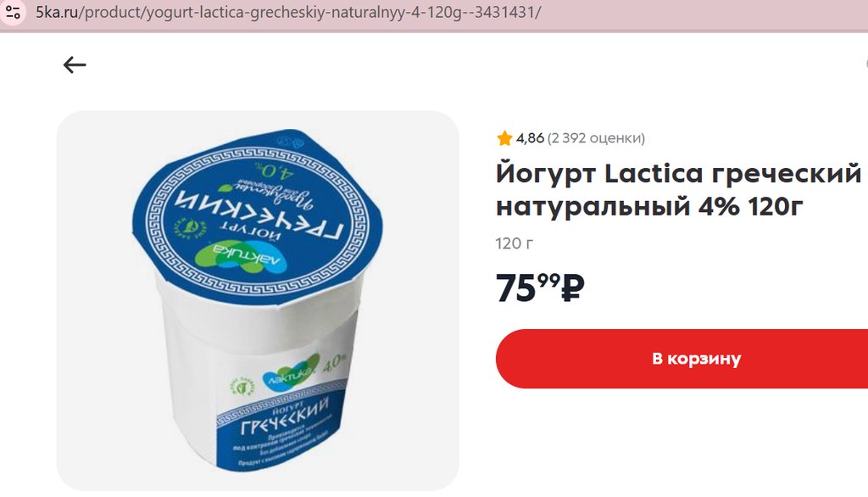Add yogurt to cart with В корзину
Screen dimensions: 868x497
[x=682, y=359]
